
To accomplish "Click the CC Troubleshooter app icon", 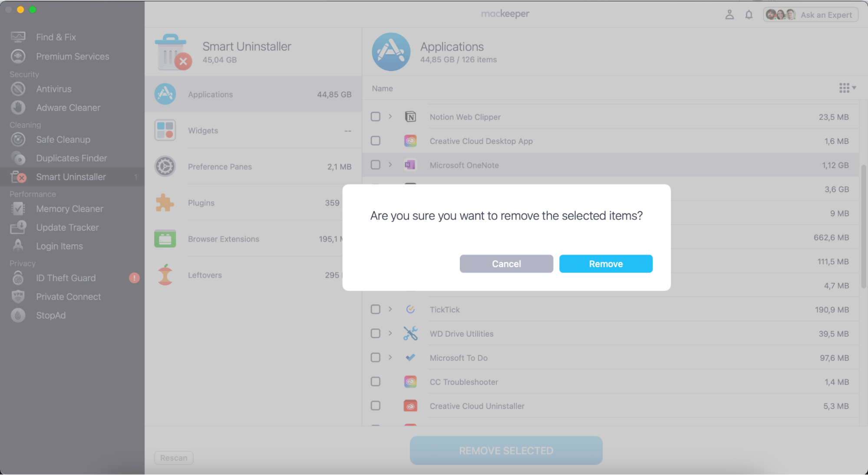I will [410, 382].
